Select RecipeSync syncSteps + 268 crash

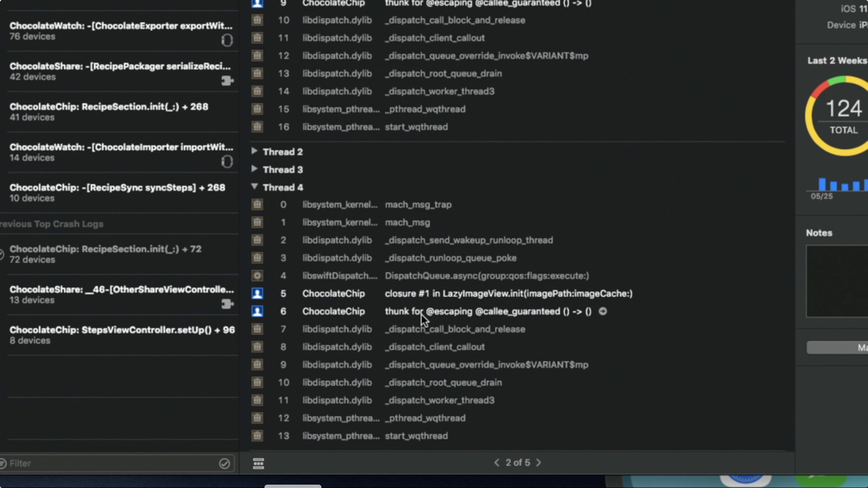[x=117, y=192]
